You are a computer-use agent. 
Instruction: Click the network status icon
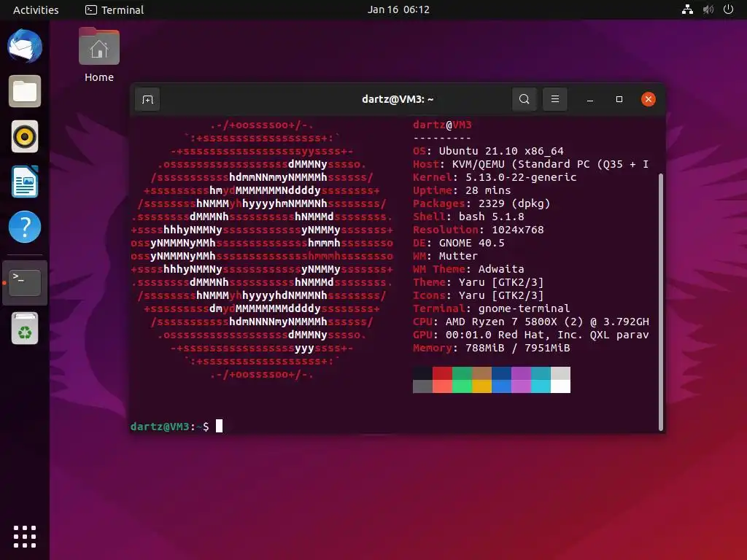687,9
